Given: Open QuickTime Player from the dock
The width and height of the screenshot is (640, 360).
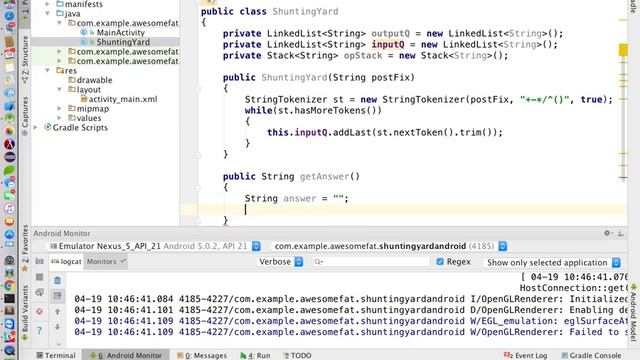Looking at the screenshot, I should [x=9, y=350].
